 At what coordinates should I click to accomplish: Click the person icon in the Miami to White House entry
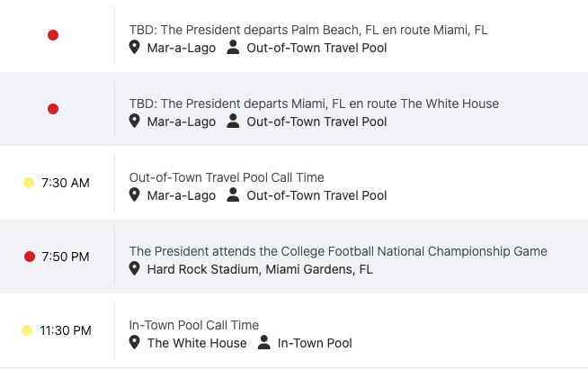tap(234, 122)
